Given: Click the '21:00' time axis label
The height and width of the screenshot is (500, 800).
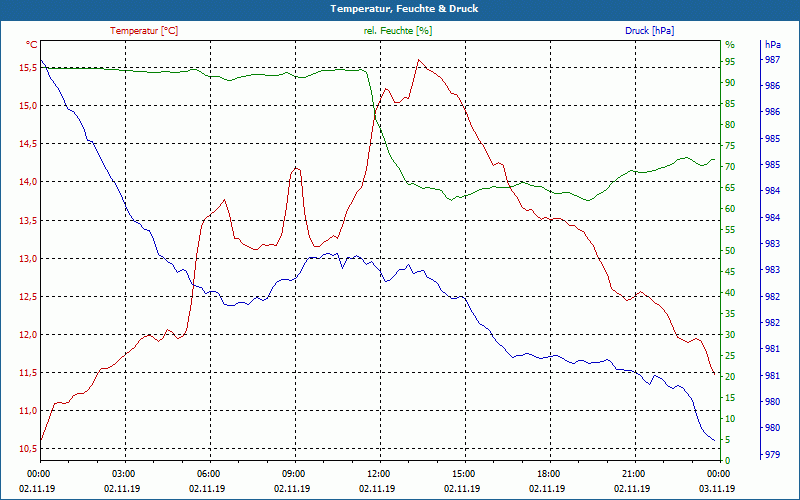Looking at the screenshot, I should [633, 474].
